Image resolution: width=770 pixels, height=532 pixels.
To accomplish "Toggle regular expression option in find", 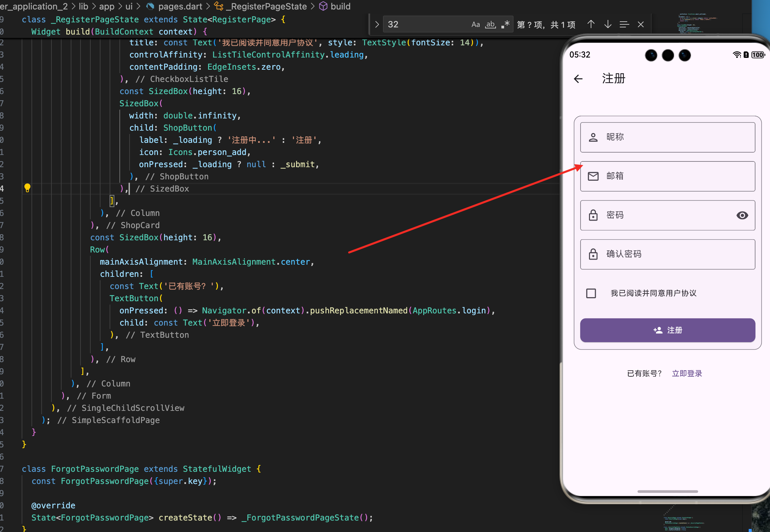I will 505,24.
